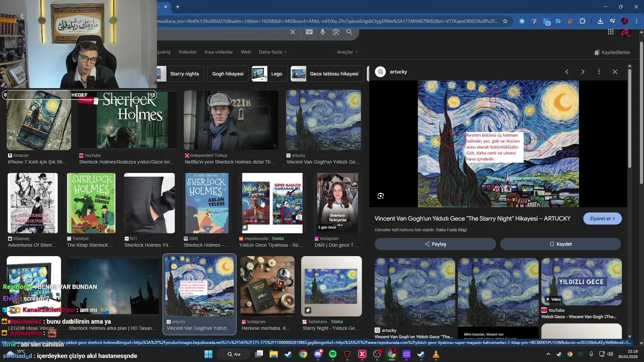Select the Gogh hikayesi filter chip
Image resolution: width=644 pixels, height=362 pixels.
pos(227,74)
